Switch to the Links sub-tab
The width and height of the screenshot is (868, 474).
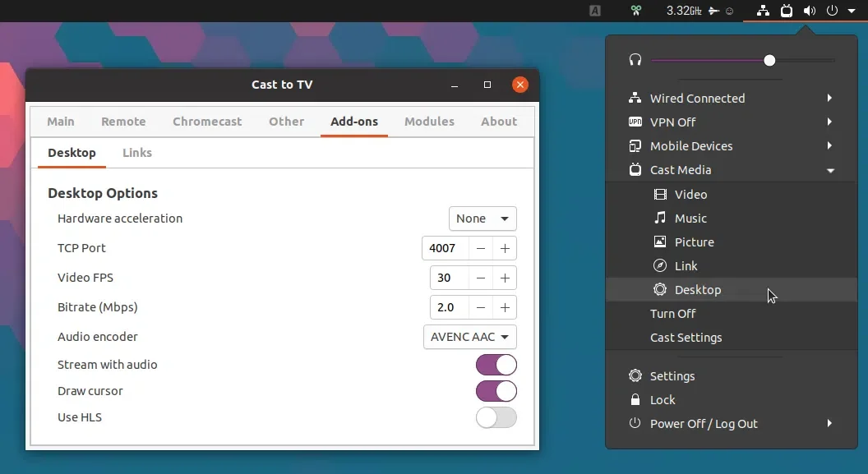[x=137, y=153]
